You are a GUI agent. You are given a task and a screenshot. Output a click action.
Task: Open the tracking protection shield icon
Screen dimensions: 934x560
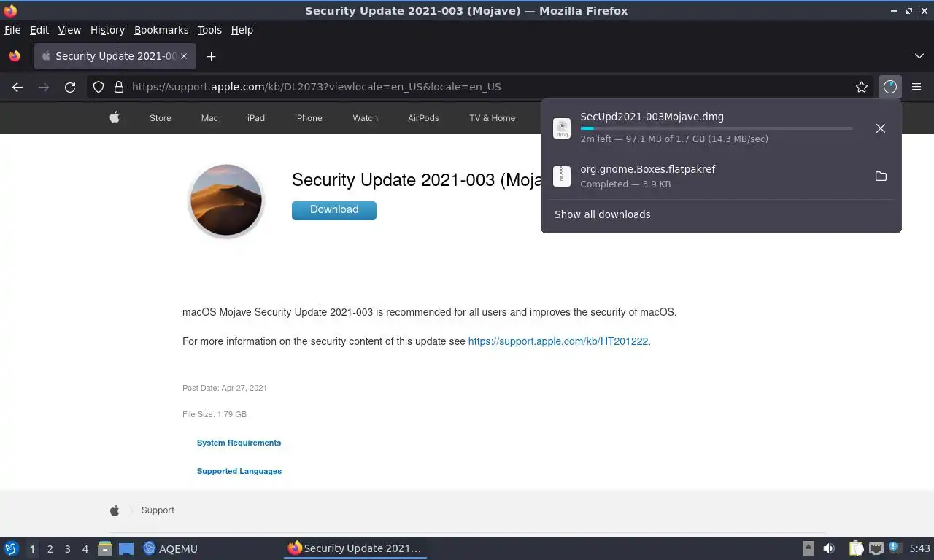point(99,87)
